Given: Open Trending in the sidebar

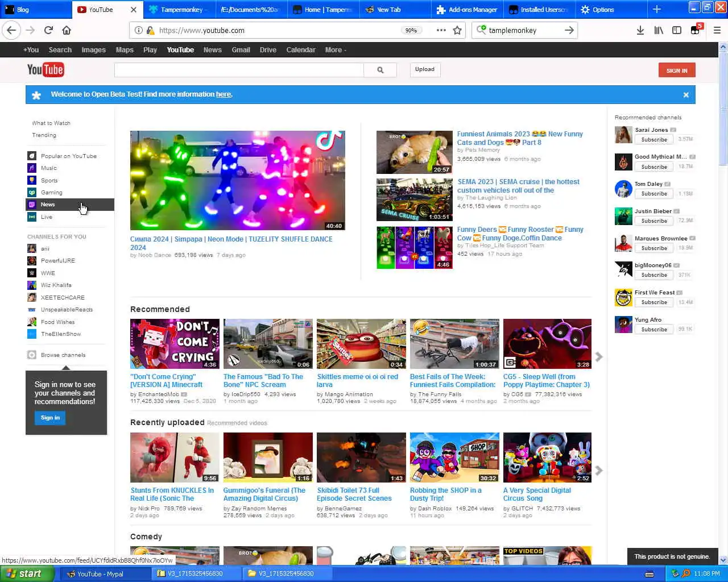Looking at the screenshot, I should [44, 135].
